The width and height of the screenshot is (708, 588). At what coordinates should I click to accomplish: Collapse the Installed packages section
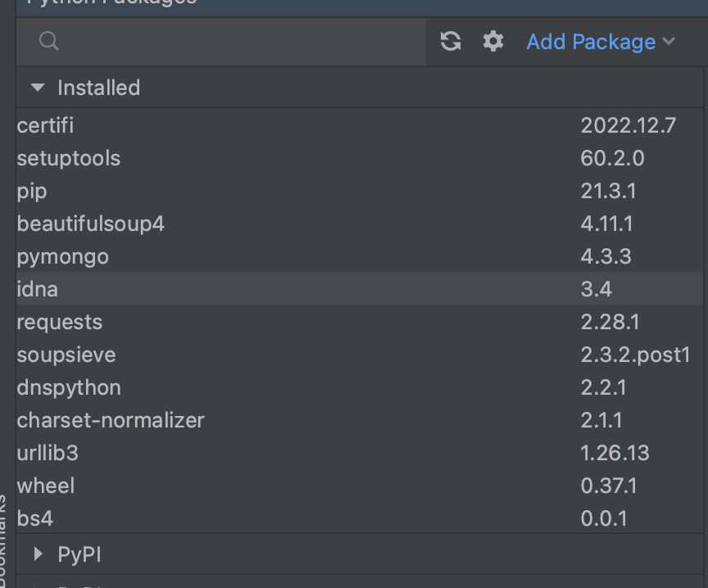tap(37, 88)
